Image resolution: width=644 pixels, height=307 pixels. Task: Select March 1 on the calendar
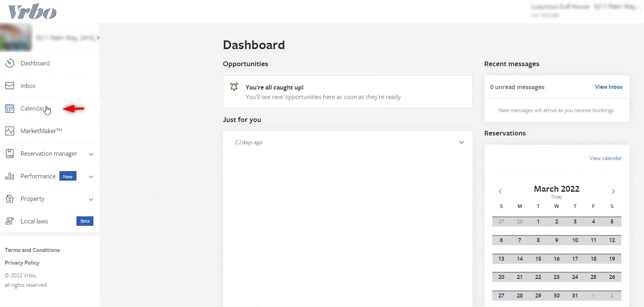[x=538, y=221]
